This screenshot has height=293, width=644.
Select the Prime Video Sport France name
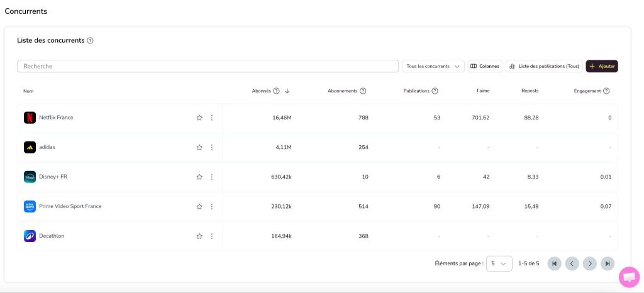tap(70, 206)
